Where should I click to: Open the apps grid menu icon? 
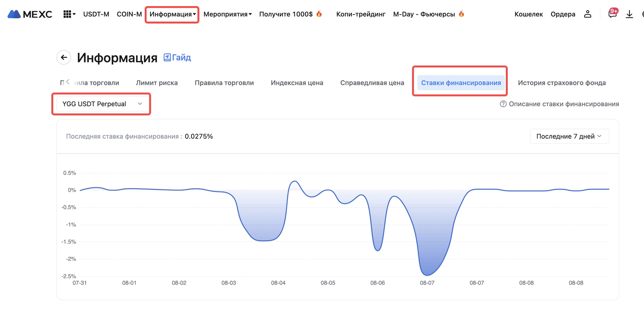coord(67,14)
